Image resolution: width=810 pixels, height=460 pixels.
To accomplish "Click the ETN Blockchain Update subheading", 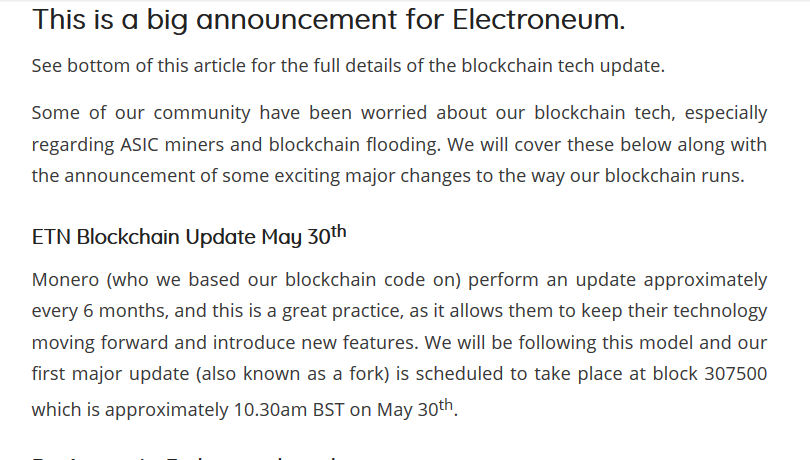I will pyautogui.click(x=189, y=237).
